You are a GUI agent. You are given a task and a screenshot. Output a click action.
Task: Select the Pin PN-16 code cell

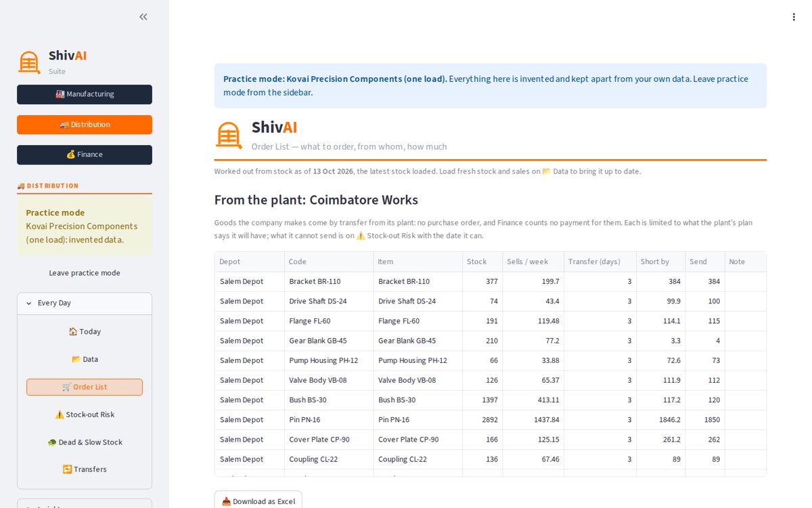tap(329, 420)
